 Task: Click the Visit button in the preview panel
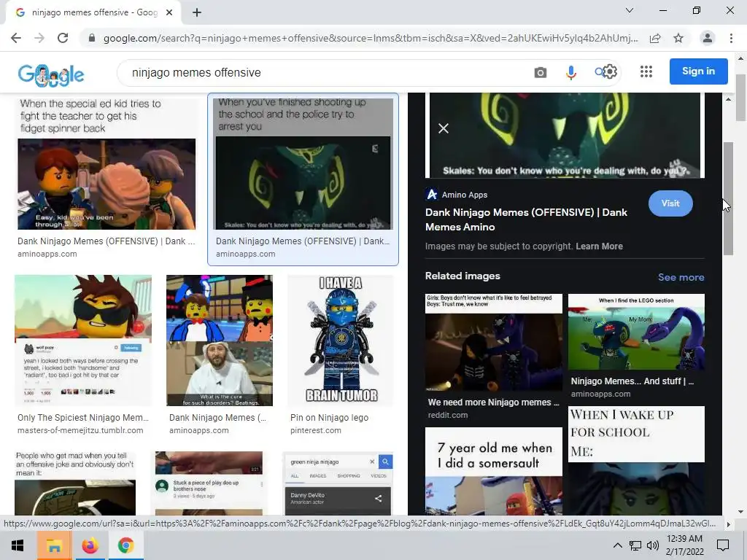tap(670, 203)
